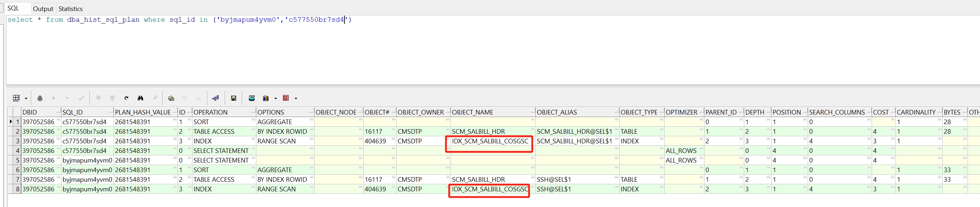
Task: Click the plus Insert record icon
Action: pos(53,99)
